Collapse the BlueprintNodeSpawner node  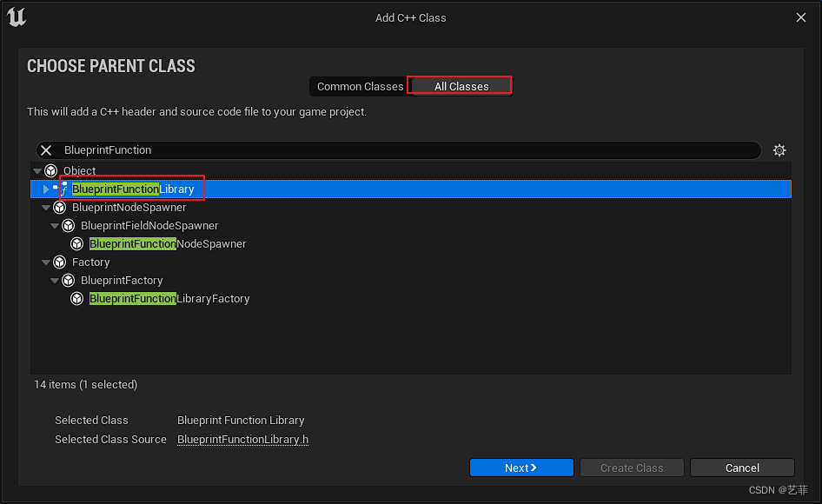[46, 208]
